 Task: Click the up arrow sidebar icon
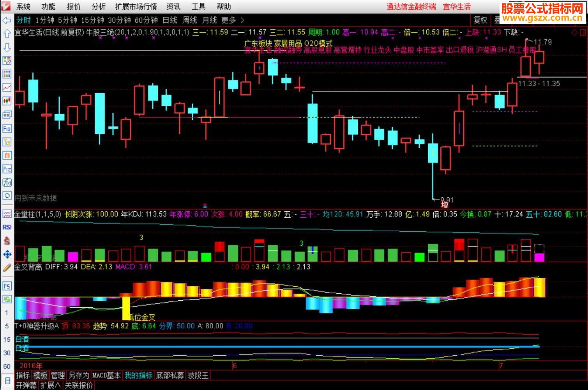(x=7, y=34)
